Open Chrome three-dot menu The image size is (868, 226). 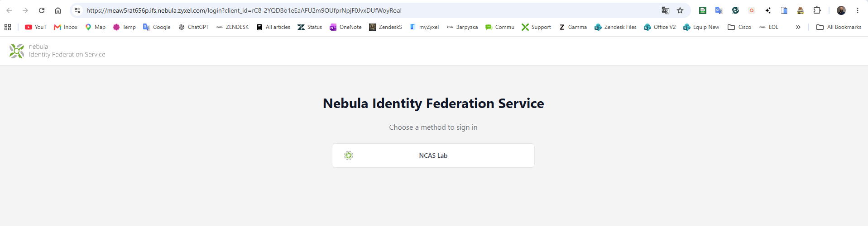[857, 10]
